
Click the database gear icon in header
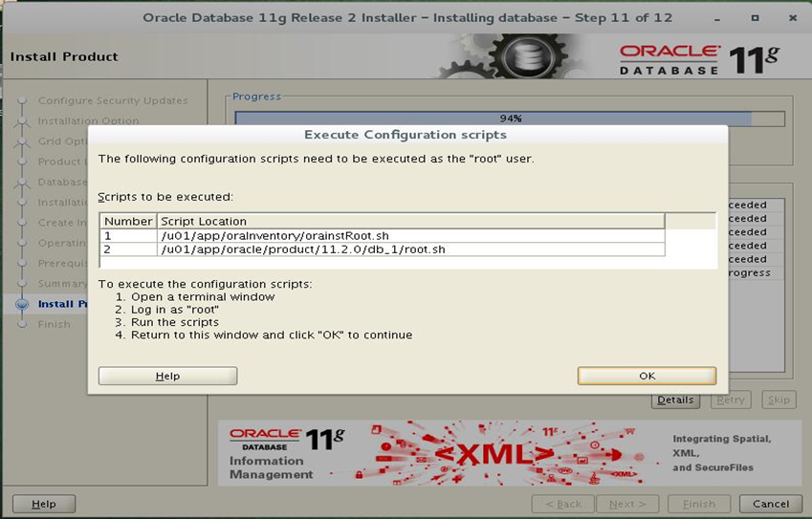[528, 57]
